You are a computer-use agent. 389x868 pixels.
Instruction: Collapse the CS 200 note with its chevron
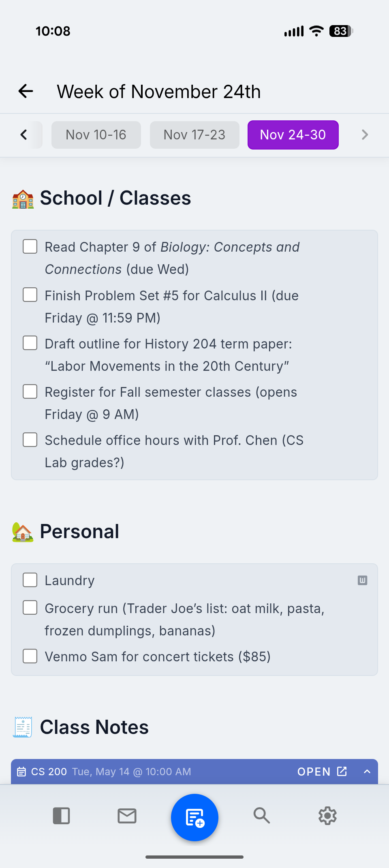pyautogui.click(x=367, y=772)
